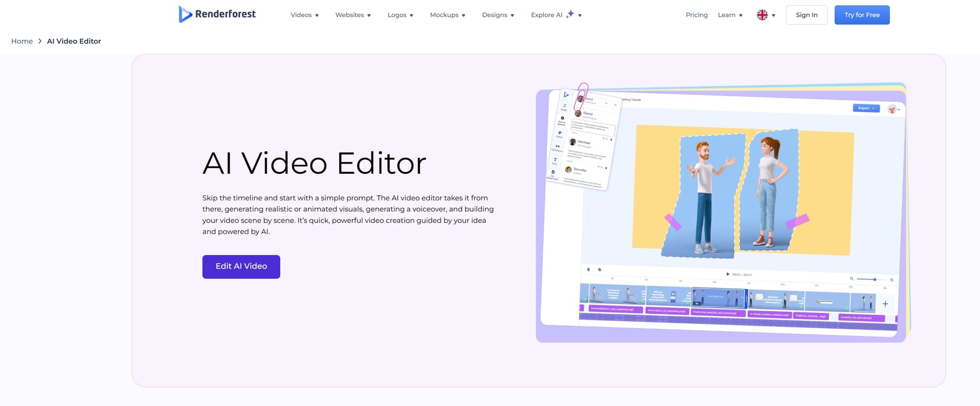This screenshot has width=980, height=406.
Task: Expand the Mockups menu
Action: tap(447, 15)
